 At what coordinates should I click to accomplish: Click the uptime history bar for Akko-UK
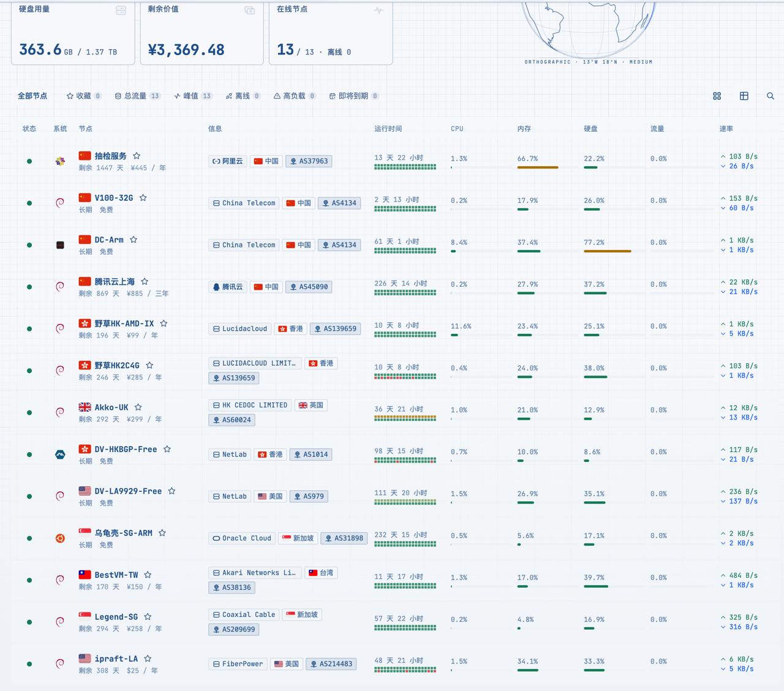[405, 418]
